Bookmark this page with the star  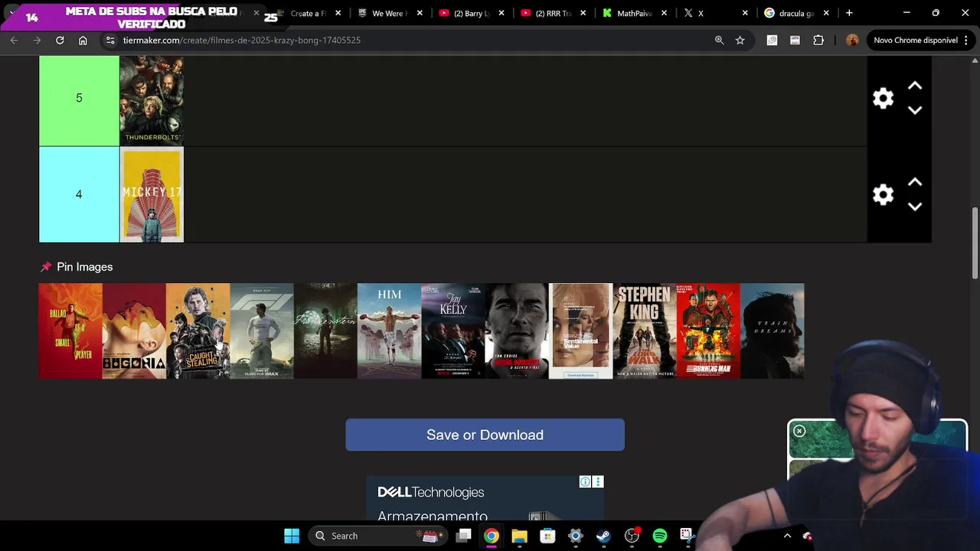[740, 40]
